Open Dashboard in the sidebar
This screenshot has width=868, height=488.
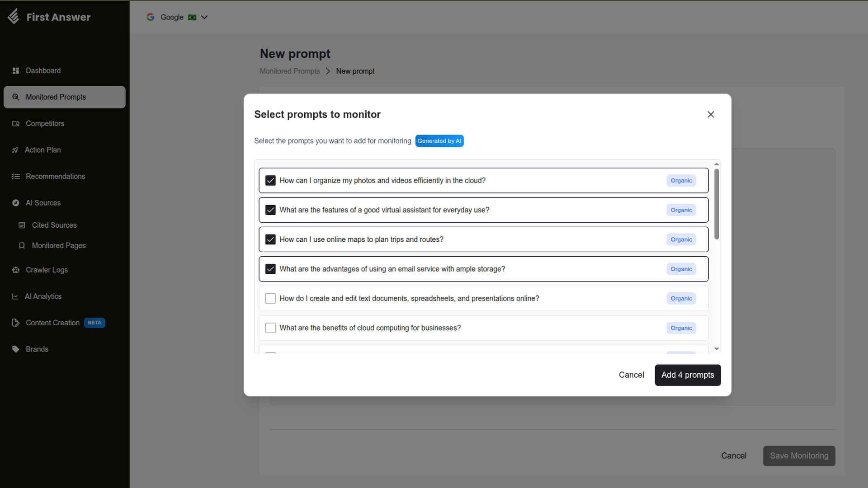tap(65, 70)
